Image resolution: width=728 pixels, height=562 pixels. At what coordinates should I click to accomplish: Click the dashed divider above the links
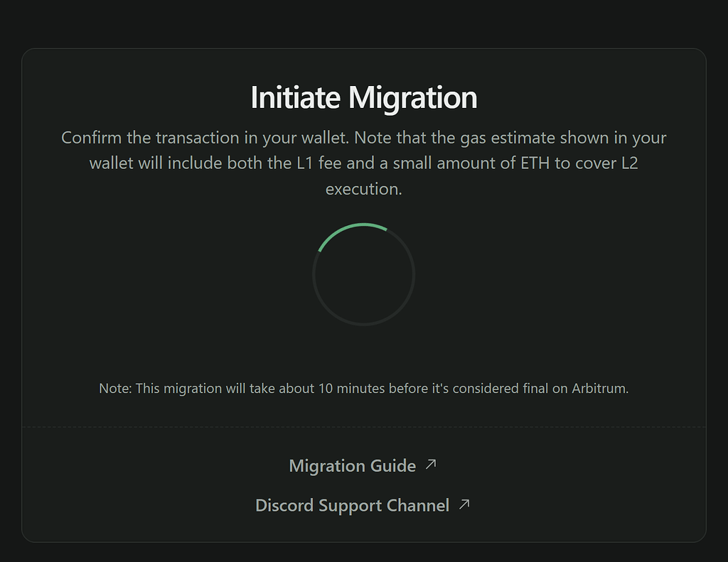(364, 426)
